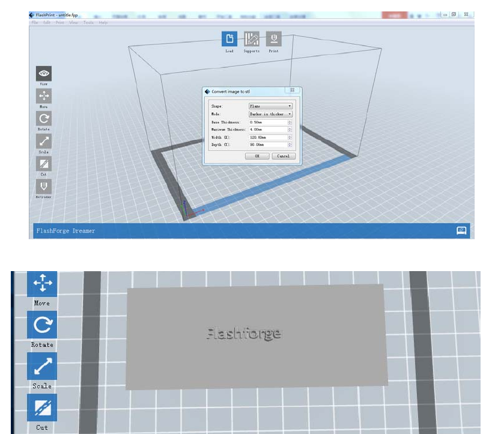Open the Supports tool in the top toolbar
Image resolution: width=504 pixels, height=434 pixels.
tap(251, 39)
